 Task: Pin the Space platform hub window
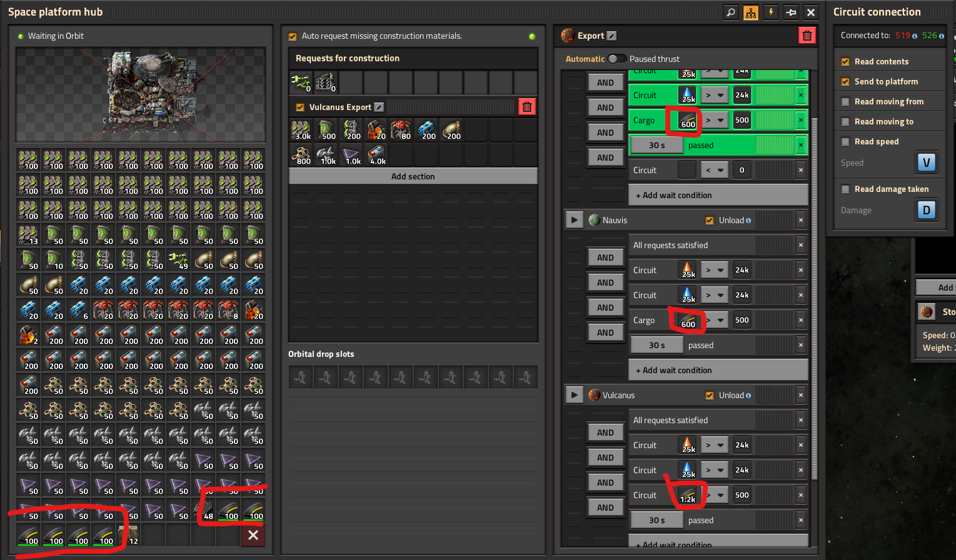coord(791,12)
